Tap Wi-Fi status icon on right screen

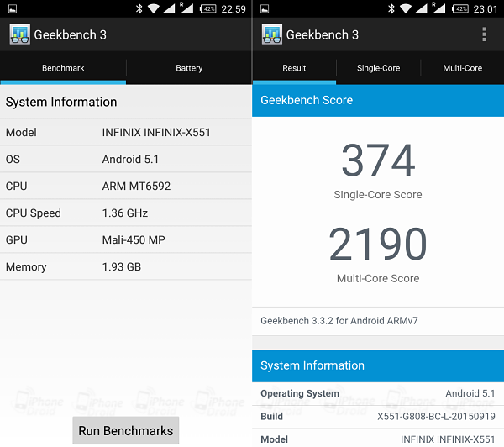406,8
